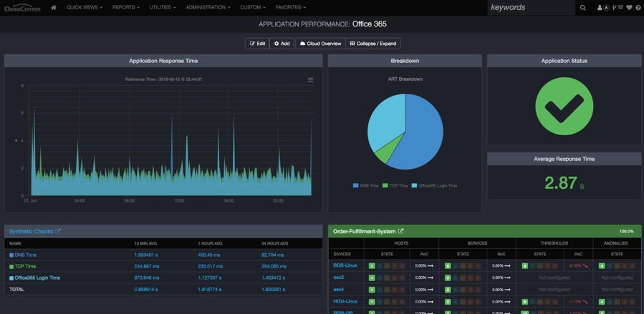Image resolution: width=644 pixels, height=314 pixels.
Task: Click the 2.87 s average response value
Action: [x=564, y=183]
